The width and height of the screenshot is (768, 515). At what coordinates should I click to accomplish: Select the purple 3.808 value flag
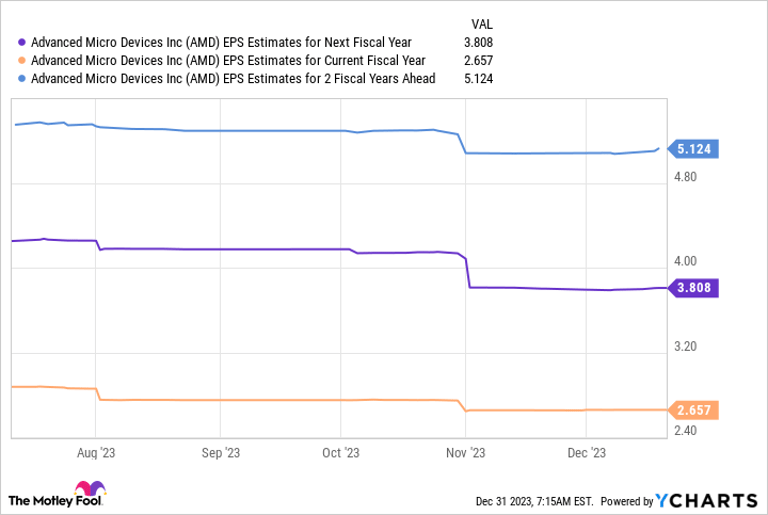coord(693,288)
